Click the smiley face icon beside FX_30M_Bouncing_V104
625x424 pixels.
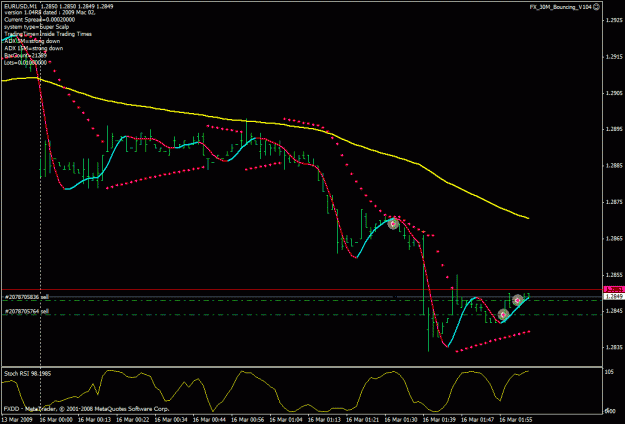pos(596,7)
